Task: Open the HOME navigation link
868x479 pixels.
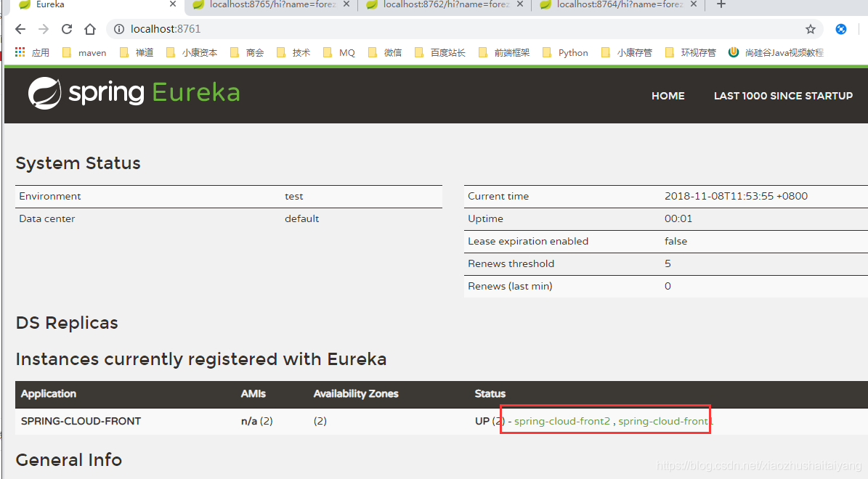Action: tap(668, 96)
